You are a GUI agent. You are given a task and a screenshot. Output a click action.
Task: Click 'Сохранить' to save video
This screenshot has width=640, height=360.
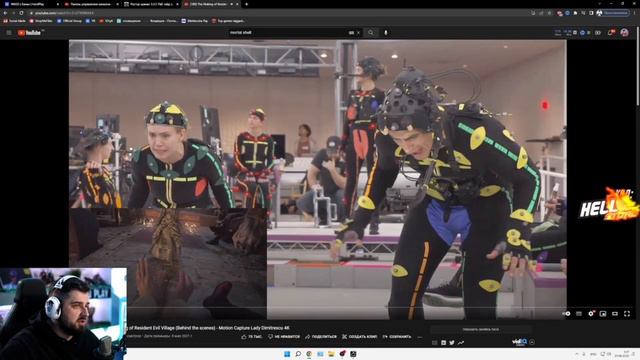coord(397,337)
